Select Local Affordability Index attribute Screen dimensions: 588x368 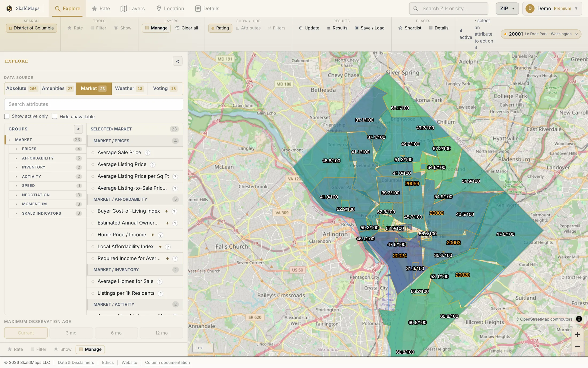(x=125, y=246)
